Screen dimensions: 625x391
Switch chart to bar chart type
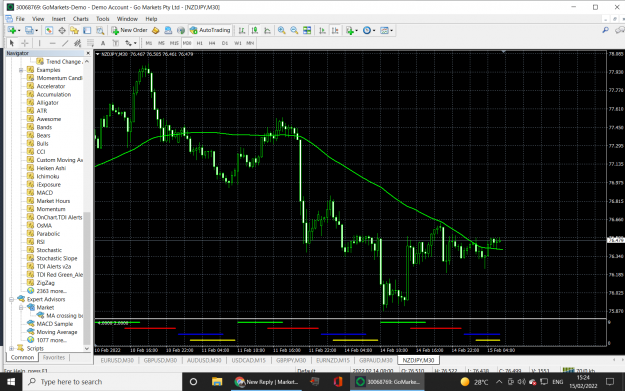pos(242,30)
